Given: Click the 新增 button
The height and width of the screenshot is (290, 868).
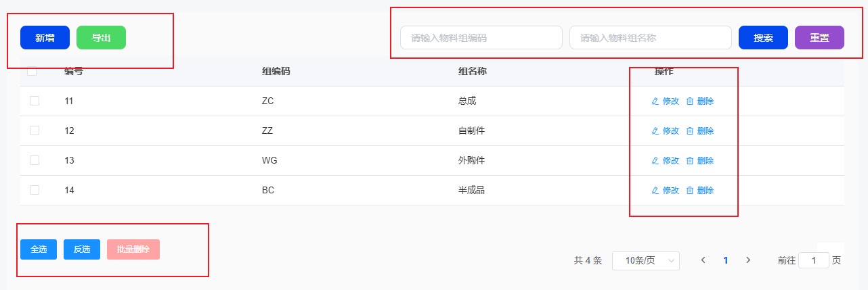Looking at the screenshot, I should click(x=45, y=38).
